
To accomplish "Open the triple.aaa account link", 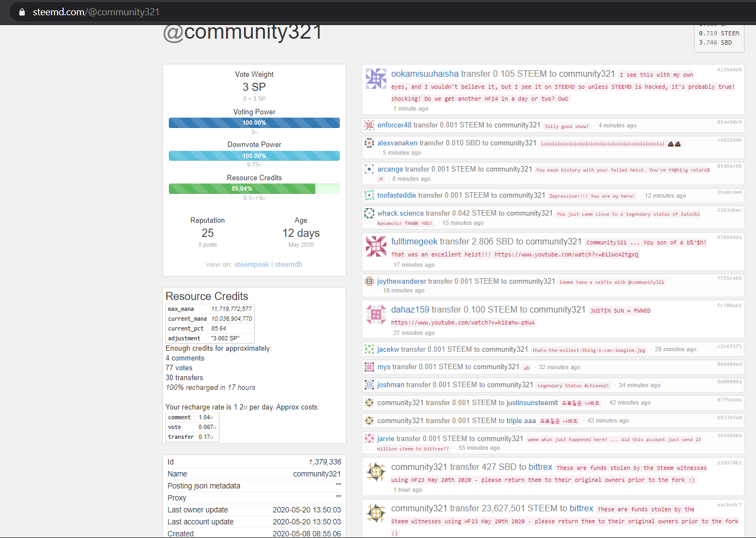I will [x=521, y=421].
